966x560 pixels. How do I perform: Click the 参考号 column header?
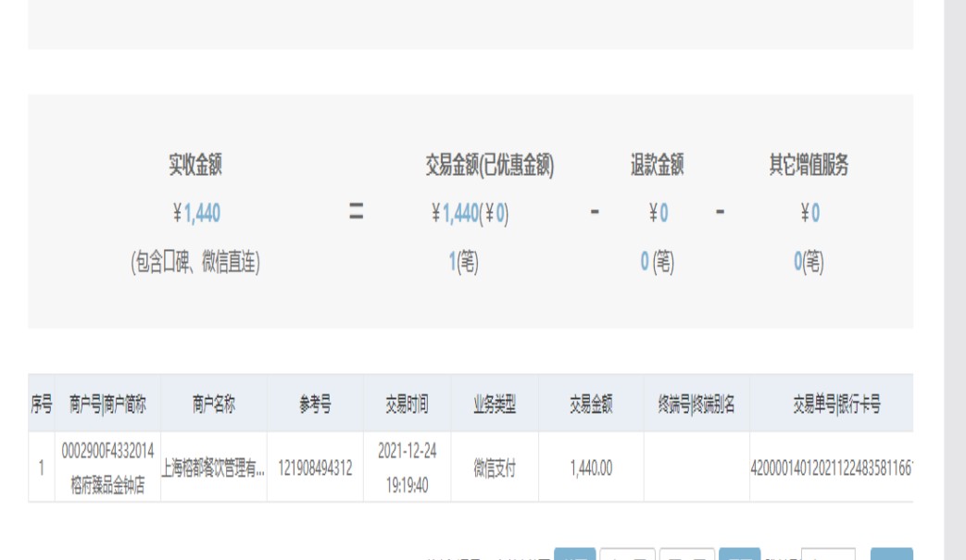[x=315, y=404]
